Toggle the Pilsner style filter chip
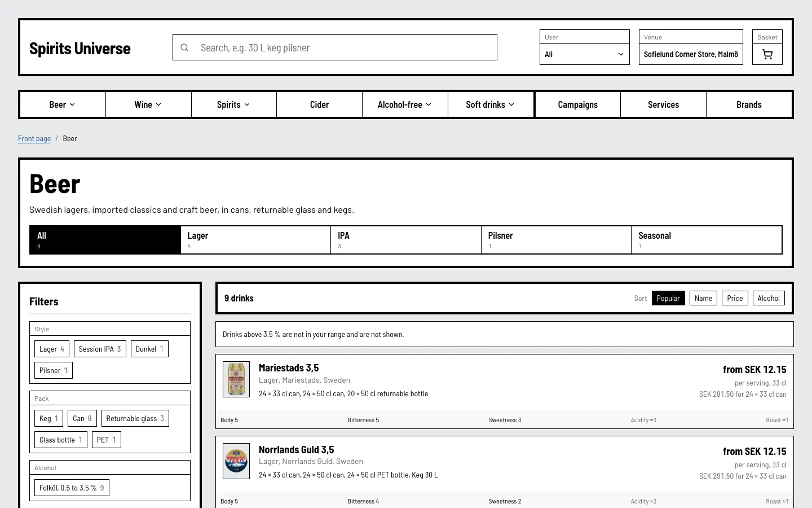The width and height of the screenshot is (812, 508). point(54,370)
